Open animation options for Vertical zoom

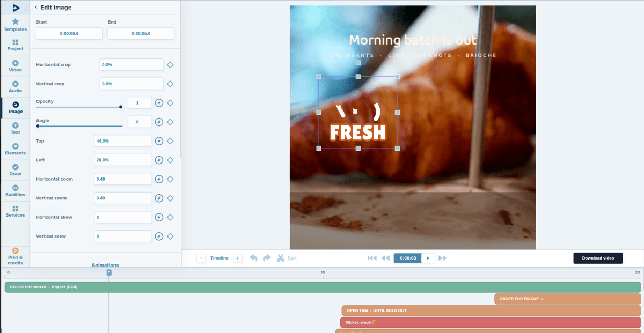[159, 198]
